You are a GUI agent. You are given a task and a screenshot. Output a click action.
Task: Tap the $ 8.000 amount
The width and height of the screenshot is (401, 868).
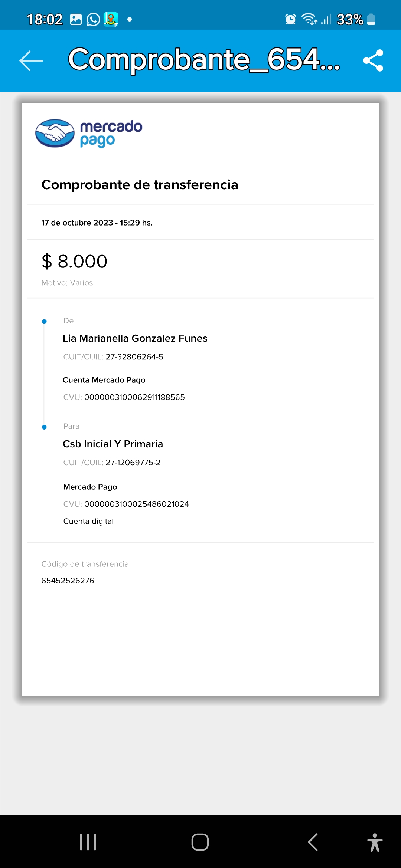(74, 261)
